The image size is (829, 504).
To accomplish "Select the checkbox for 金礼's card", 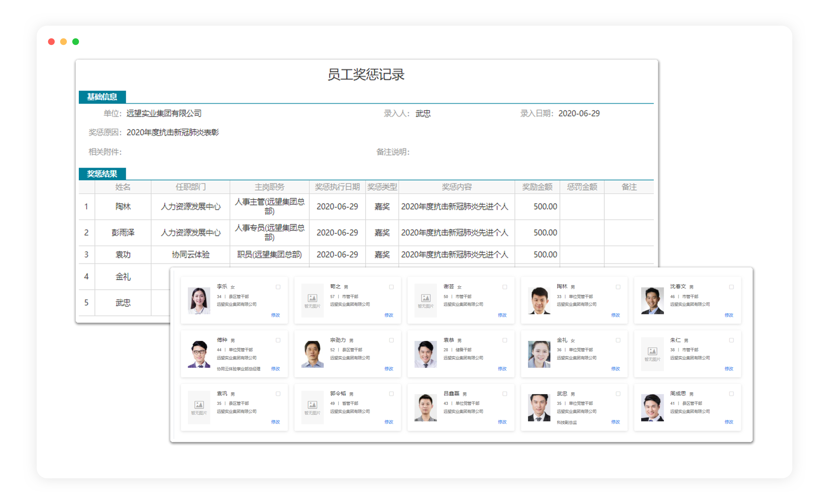I will click(618, 340).
